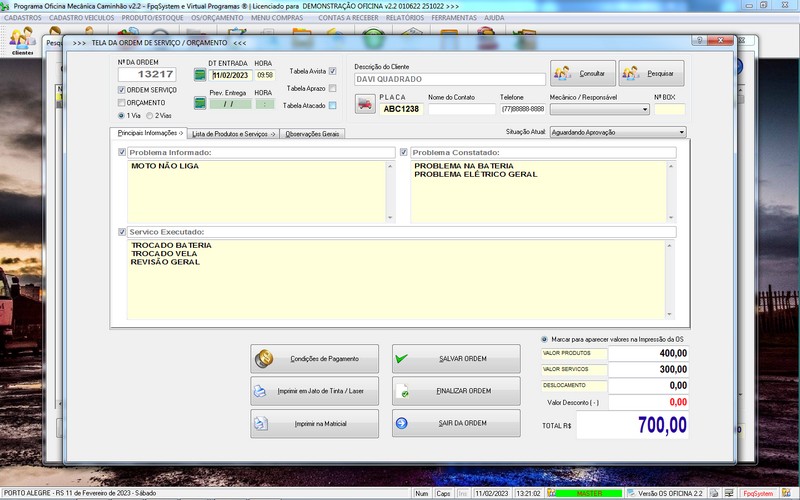Click the VALOR SERVICOS value 300,00

click(648, 369)
